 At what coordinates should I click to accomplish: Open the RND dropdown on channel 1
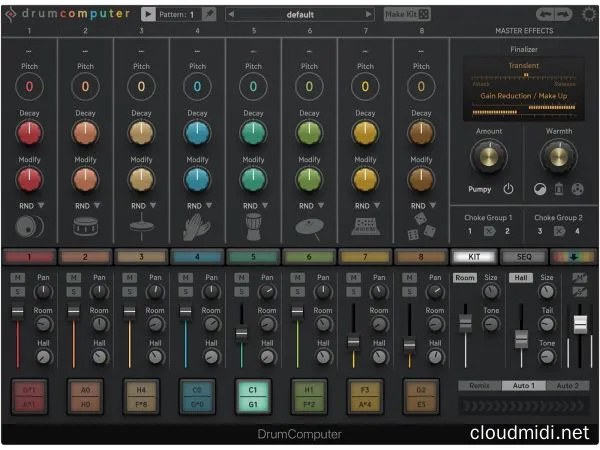(30, 204)
